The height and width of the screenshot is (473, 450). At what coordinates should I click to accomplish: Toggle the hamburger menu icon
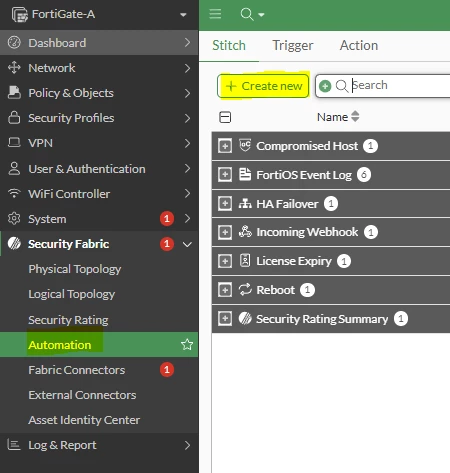point(215,14)
